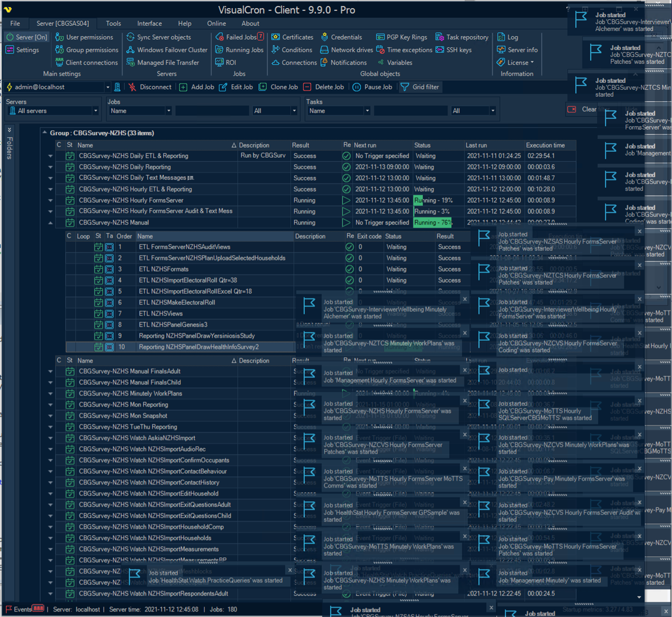Open PGP Key Rings
This screenshot has height=617, width=672.
(x=401, y=37)
